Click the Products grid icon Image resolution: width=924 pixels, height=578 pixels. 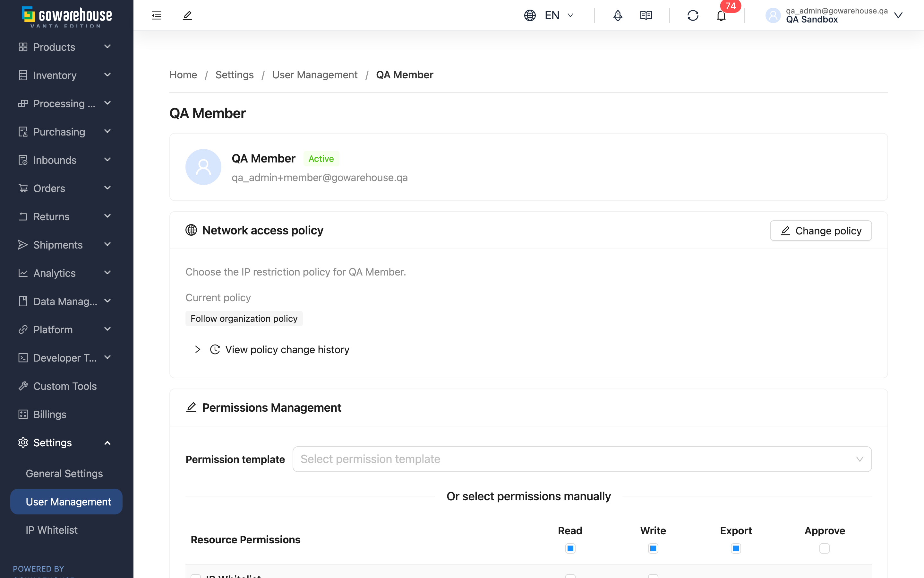pos(23,47)
